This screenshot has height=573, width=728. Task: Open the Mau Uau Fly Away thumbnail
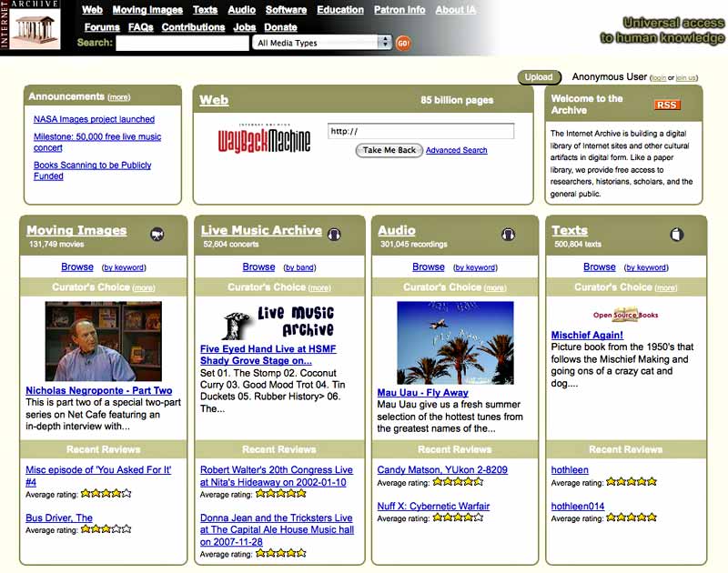click(x=455, y=343)
